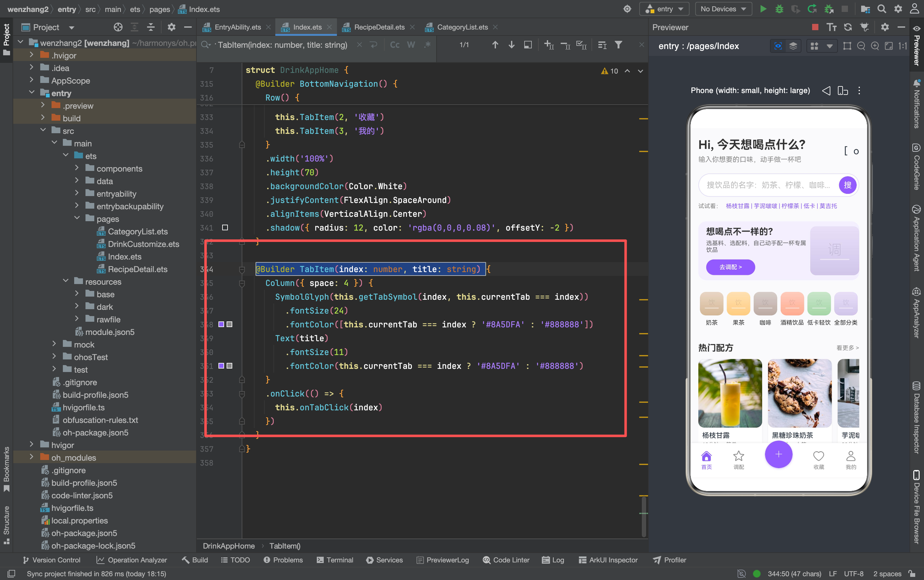Collapse all in Project panel
Screen dimensions: 924x580
coord(151,27)
